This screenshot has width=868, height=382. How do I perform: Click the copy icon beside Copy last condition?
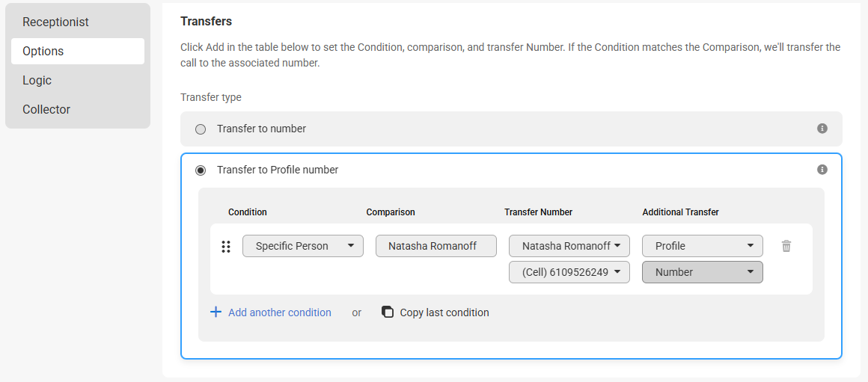coord(388,312)
